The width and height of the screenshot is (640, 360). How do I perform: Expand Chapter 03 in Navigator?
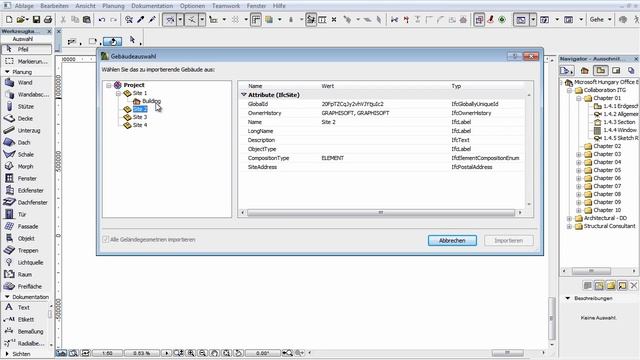pos(579,154)
